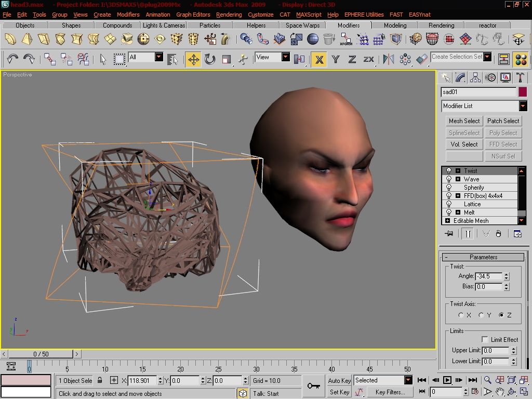
Task: Open the Material Editor
Action: 521,59
